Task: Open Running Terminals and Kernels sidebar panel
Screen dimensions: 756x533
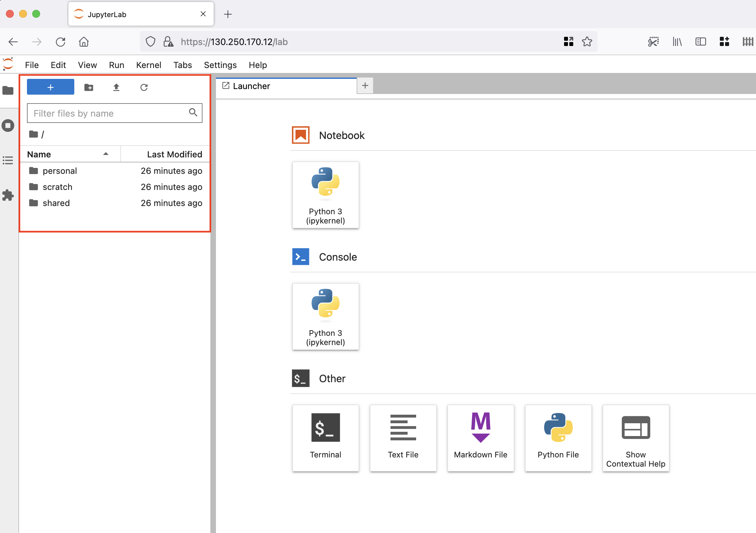Action: pyautogui.click(x=8, y=126)
